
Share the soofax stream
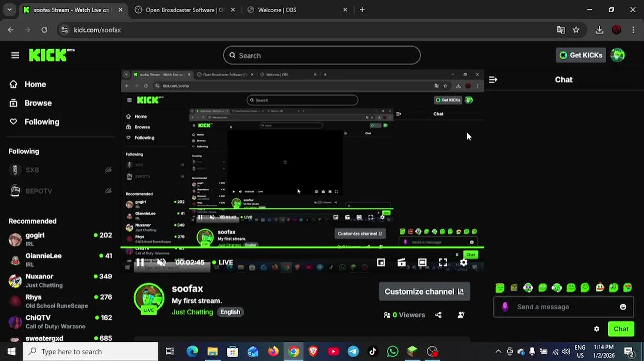click(439, 315)
